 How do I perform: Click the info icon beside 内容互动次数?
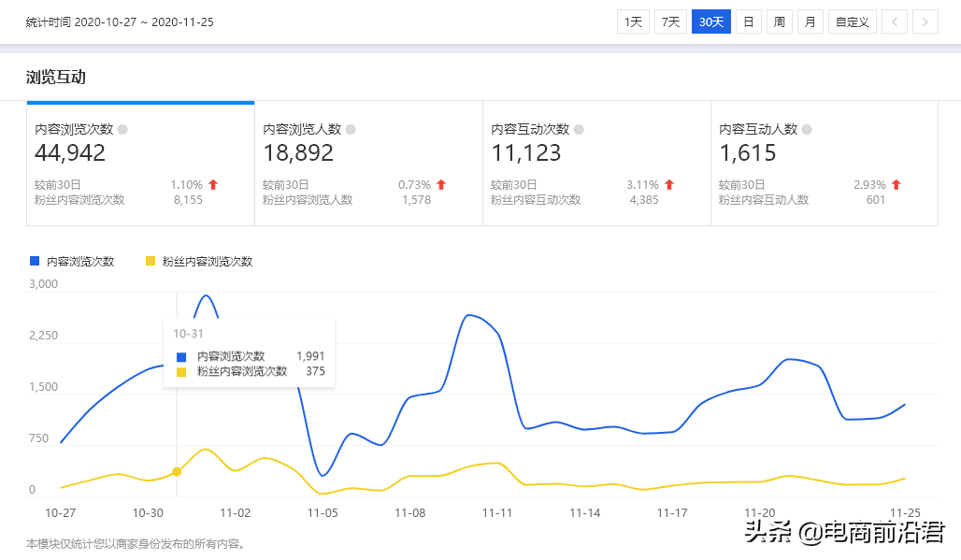tap(580, 128)
